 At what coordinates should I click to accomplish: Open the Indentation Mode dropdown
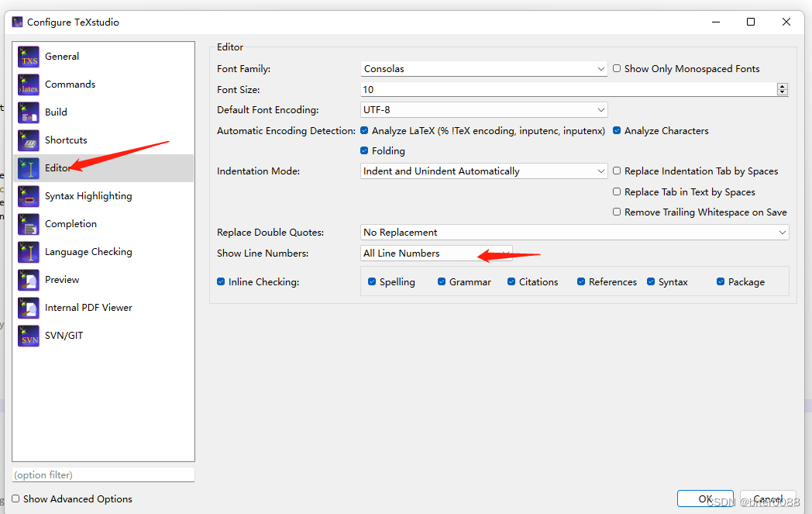click(483, 171)
